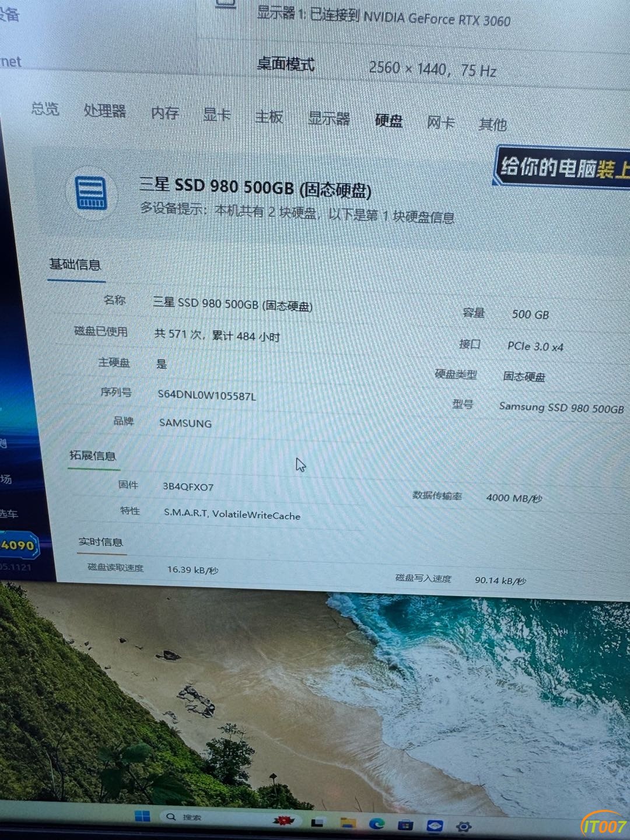630x840 pixels.
Task: Click the 多设备提示 multi-disk notice
Action: [297, 213]
